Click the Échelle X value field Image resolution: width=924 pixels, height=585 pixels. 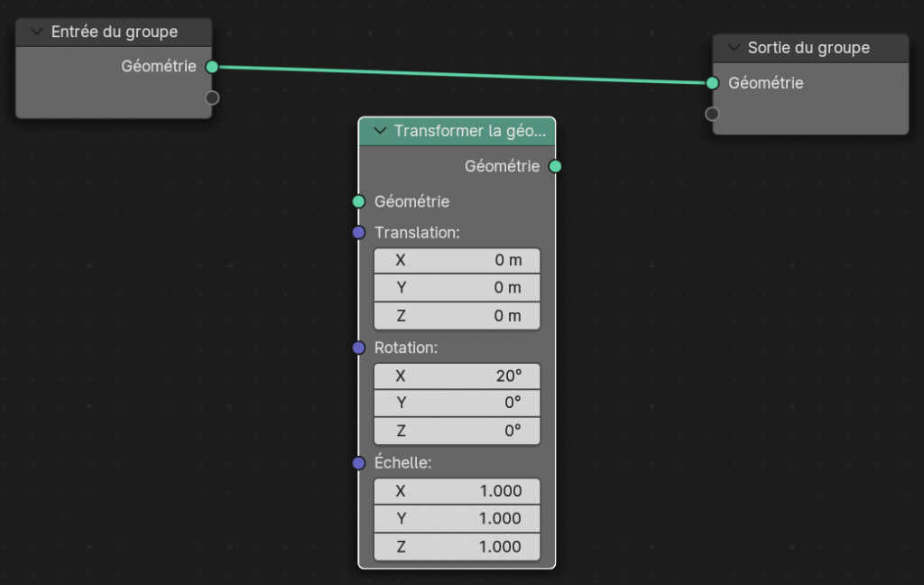(457, 491)
